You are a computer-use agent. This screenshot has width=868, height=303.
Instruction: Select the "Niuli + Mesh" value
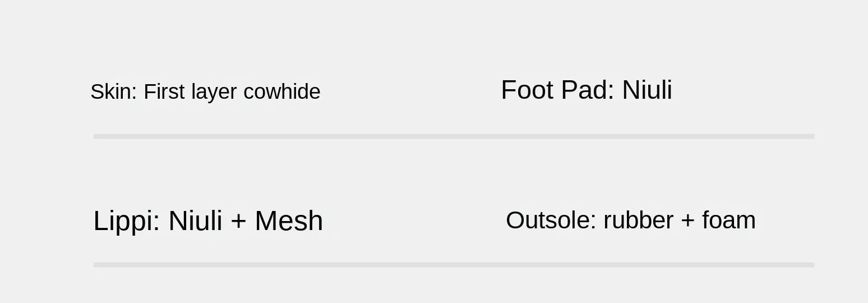click(x=246, y=221)
